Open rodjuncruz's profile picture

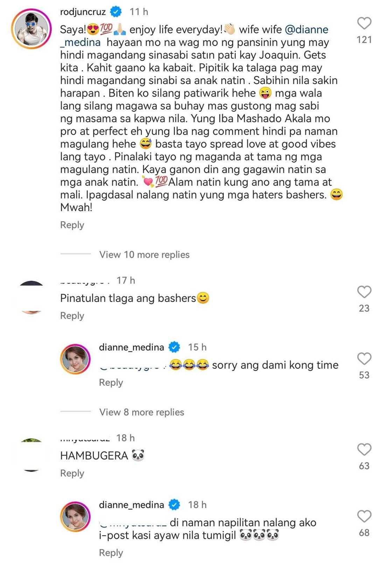click(31, 28)
